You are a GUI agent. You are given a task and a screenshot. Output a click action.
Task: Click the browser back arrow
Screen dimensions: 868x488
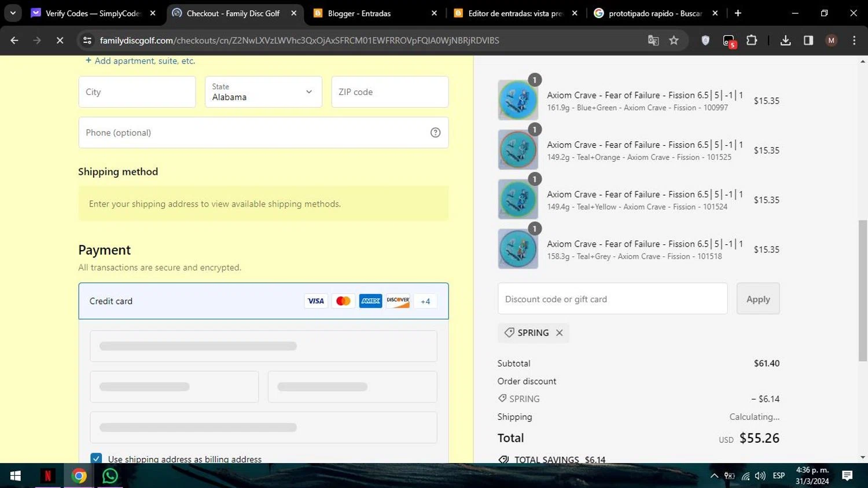tap(14, 41)
